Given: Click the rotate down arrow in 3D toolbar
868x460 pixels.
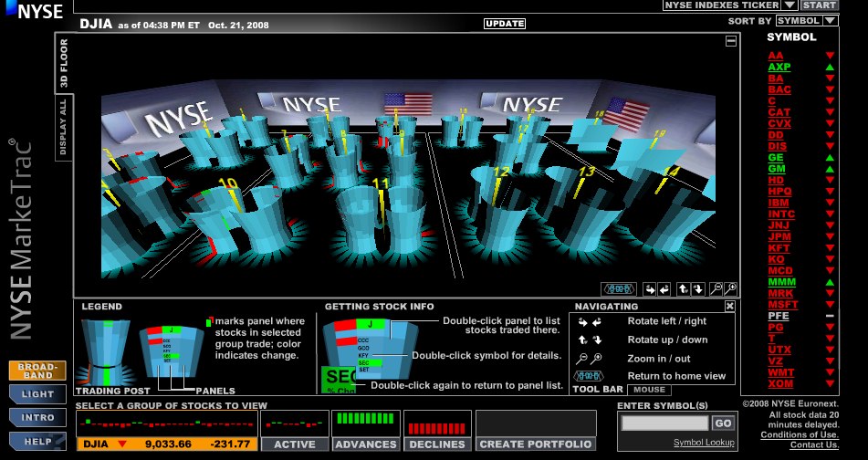Looking at the screenshot, I should [697, 289].
